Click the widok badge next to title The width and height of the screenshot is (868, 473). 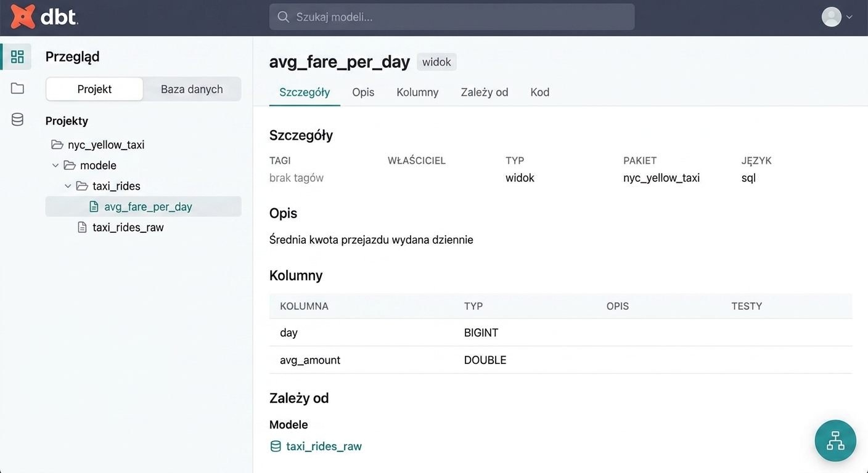pos(436,62)
